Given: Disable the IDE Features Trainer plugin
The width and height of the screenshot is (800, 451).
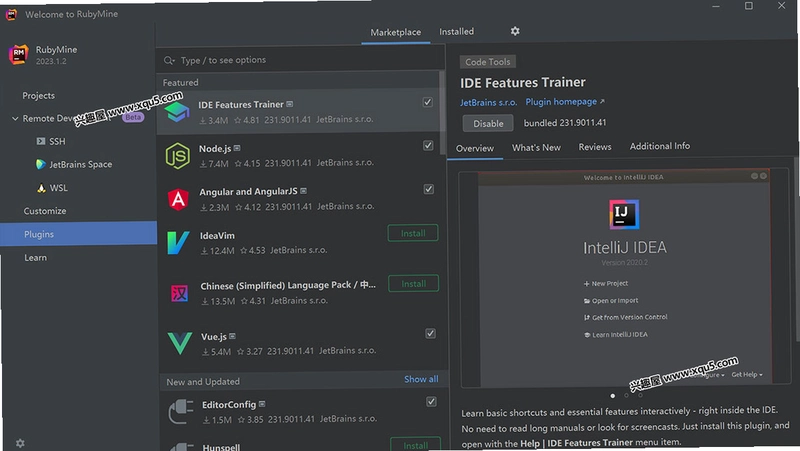Looking at the screenshot, I should point(488,123).
